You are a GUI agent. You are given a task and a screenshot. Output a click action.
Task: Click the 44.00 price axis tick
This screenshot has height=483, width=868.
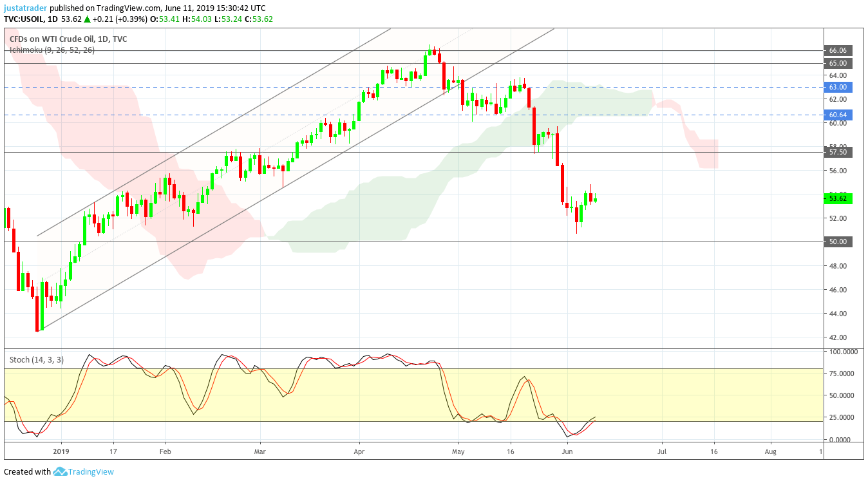[838, 314]
